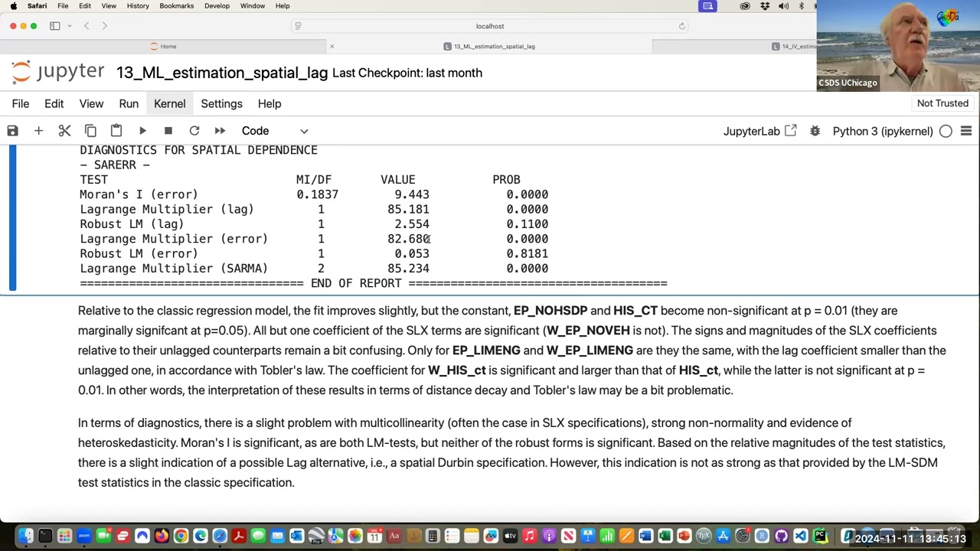Screen dimensions: 980x551
Task: Close the Home tab with x
Action: pyautogui.click(x=332, y=47)
